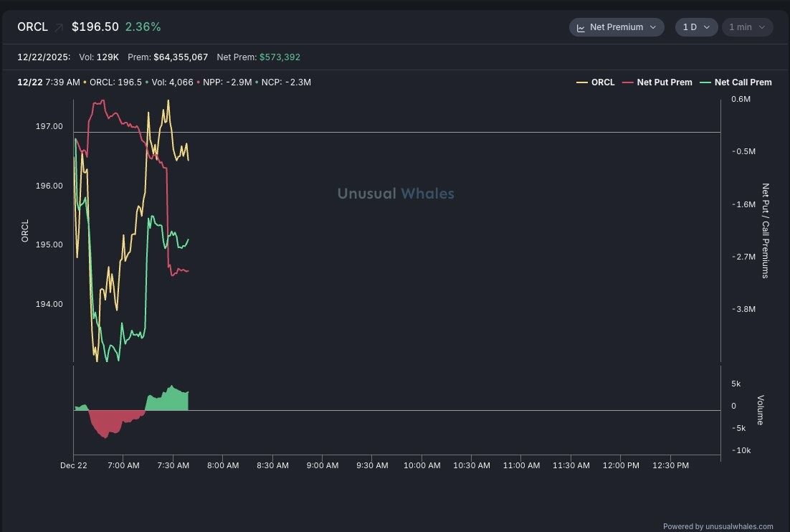Image resolution: width=790 pixels, height=532 pixels.
Task: Expand the 1 min interval dropdown
Action: click(x=747, y=27)
